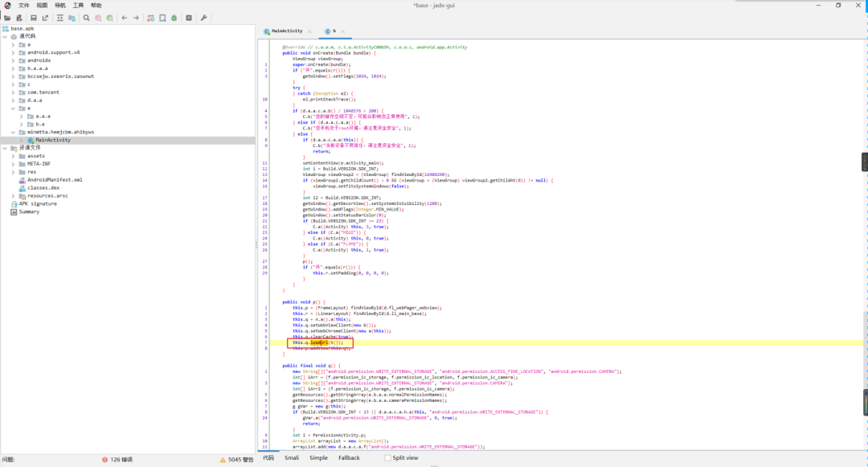Switch to the Fallback view tab
The width and height of the screenshot is (868, 467).
(349, 458)
